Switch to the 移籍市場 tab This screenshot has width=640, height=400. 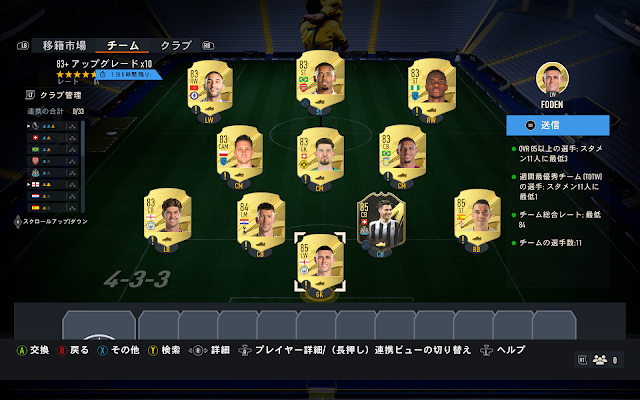[x=64, y=45]
